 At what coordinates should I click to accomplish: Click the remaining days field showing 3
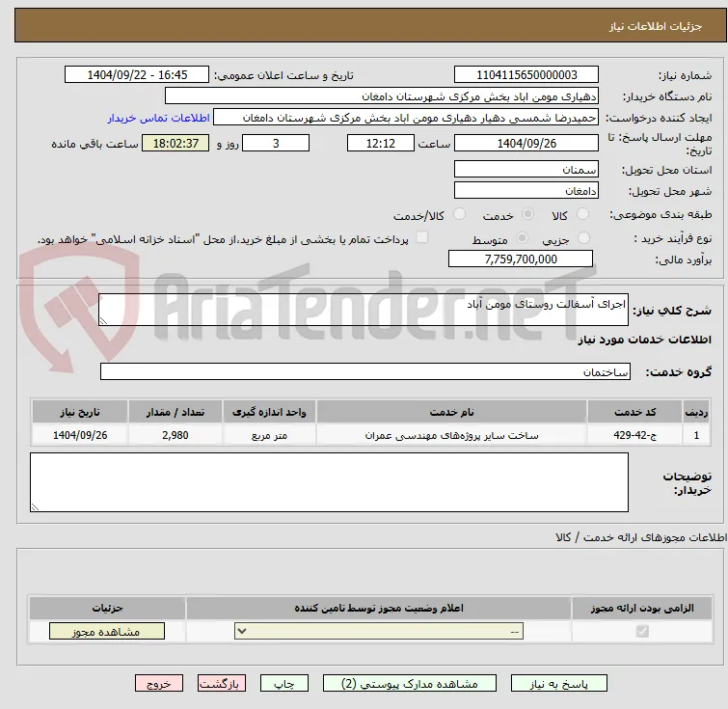coord(276,143)
